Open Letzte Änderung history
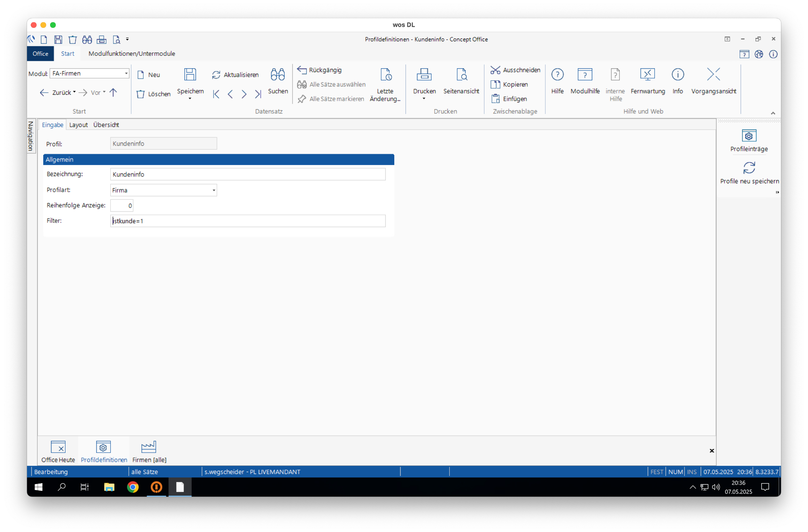Screen dimensions: 808x532 pos(385,85)
